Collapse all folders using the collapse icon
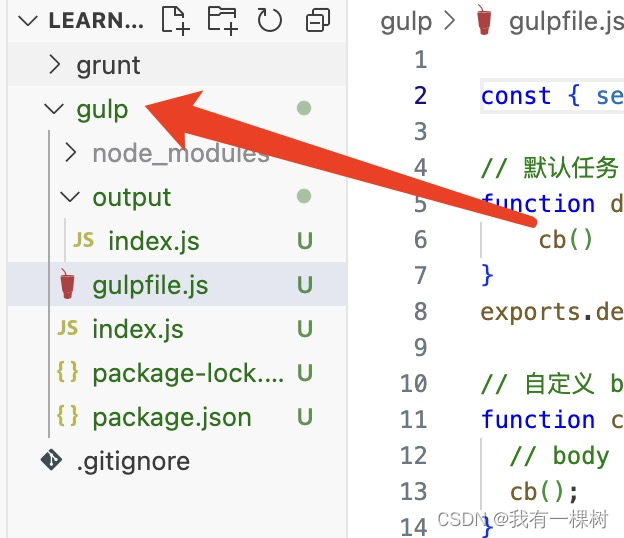 tap(318, 20)
